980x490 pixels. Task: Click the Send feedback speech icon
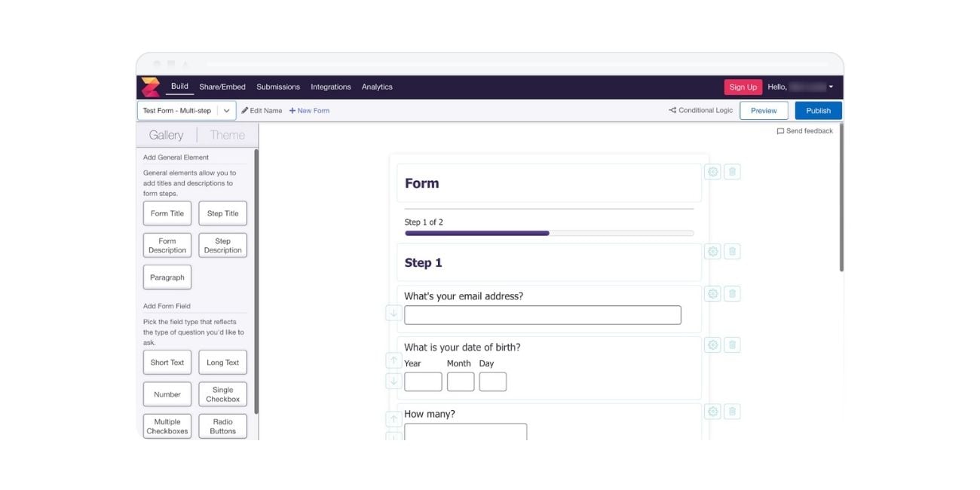point(780,131)
